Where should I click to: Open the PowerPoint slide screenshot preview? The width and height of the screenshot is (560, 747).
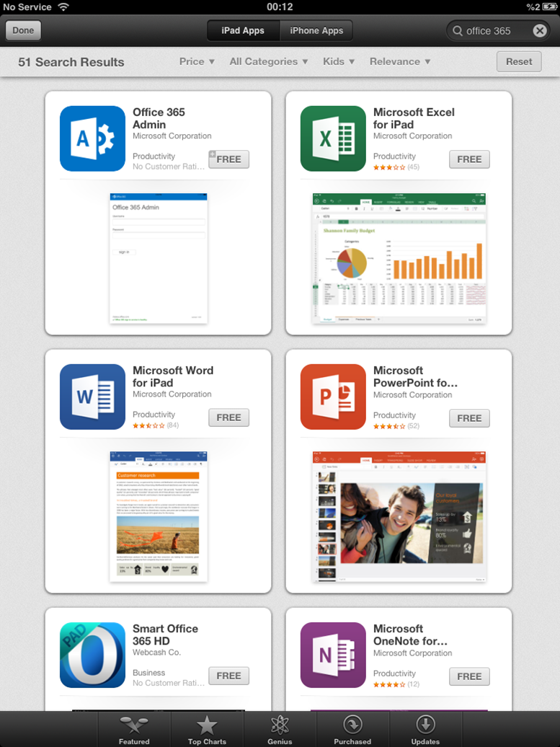pyautogui.click(x=399, y=517)
